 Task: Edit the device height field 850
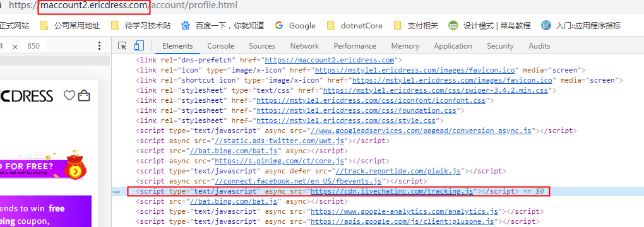[33, 46]
